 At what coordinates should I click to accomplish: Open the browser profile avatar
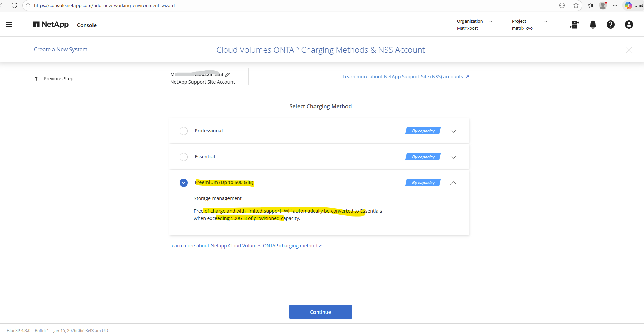[x=603, y=5]
